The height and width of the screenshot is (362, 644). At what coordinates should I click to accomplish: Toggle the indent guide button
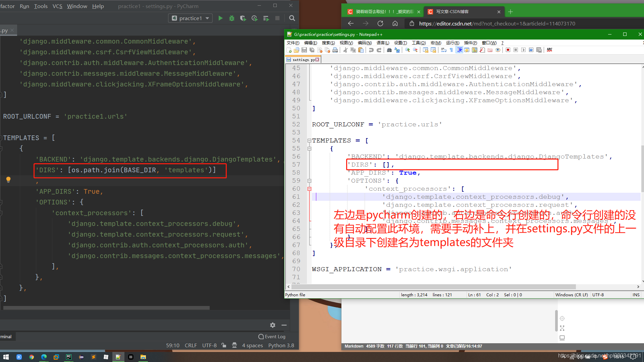click(x=460, y=50)
